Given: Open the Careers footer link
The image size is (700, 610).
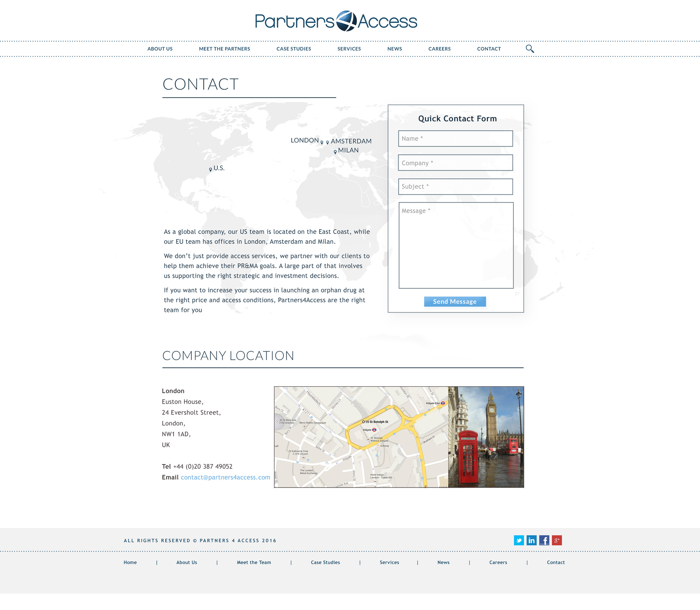Looking at the screenshot, I should click(498, 562).
